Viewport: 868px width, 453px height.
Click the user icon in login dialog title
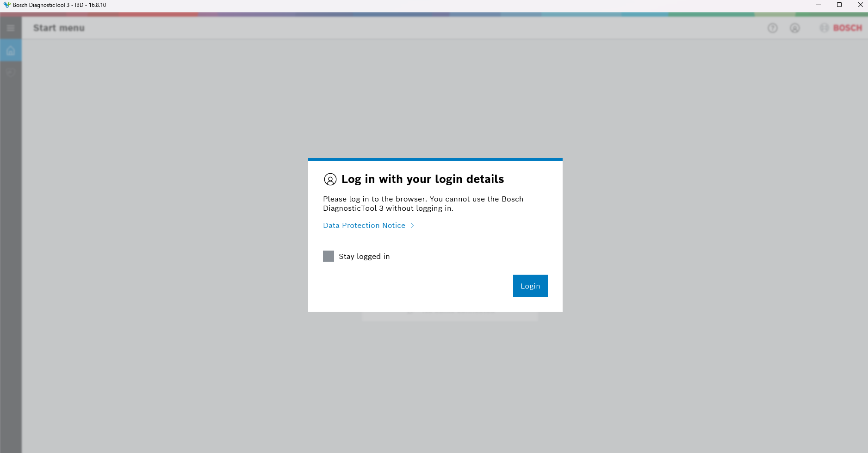pyautogui.click(x=330, y=179)
